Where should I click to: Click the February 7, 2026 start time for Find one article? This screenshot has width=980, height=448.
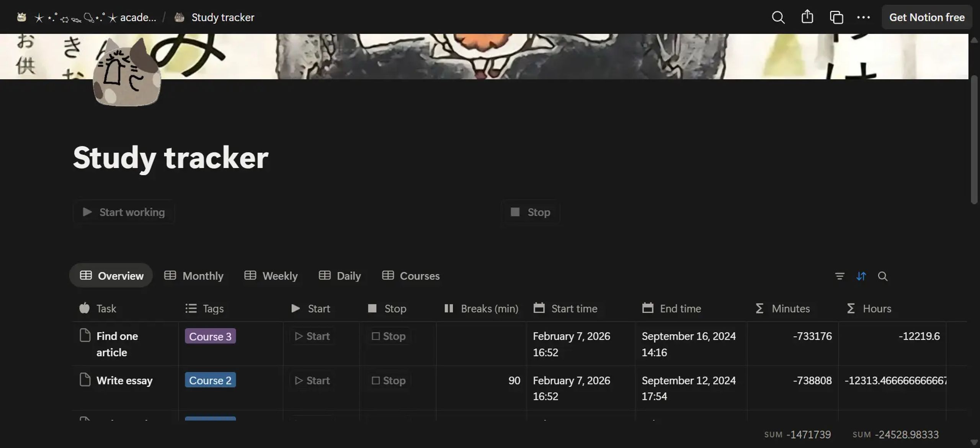pyautogui.click(x=572, y=344)
